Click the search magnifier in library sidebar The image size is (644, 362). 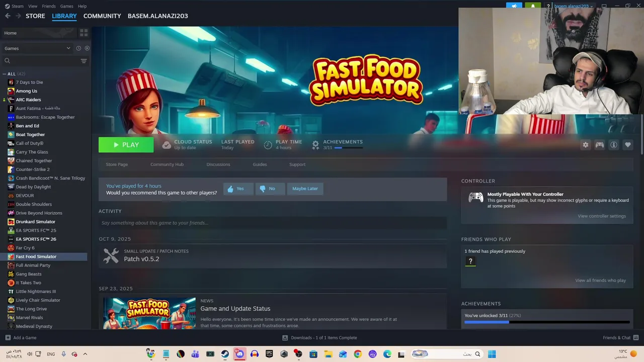7,61
